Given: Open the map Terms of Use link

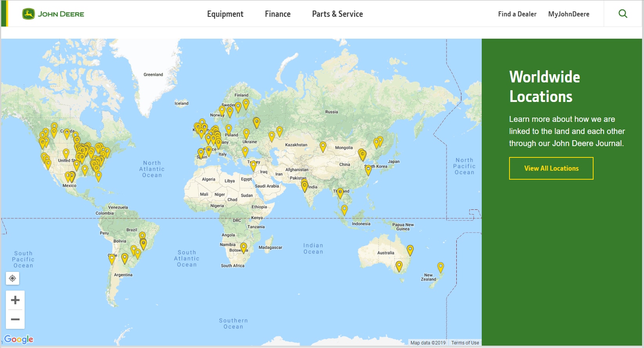Looking at the screenshot, I should tap(465, 343).
